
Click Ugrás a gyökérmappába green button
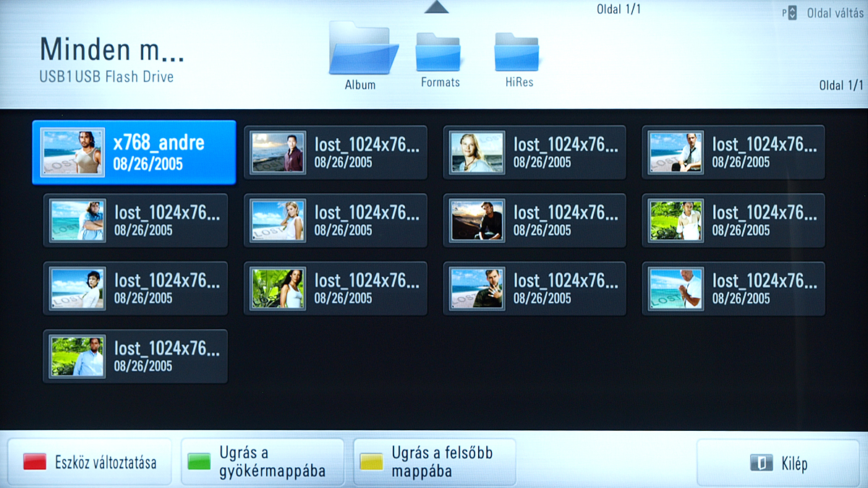coord(263,462)
